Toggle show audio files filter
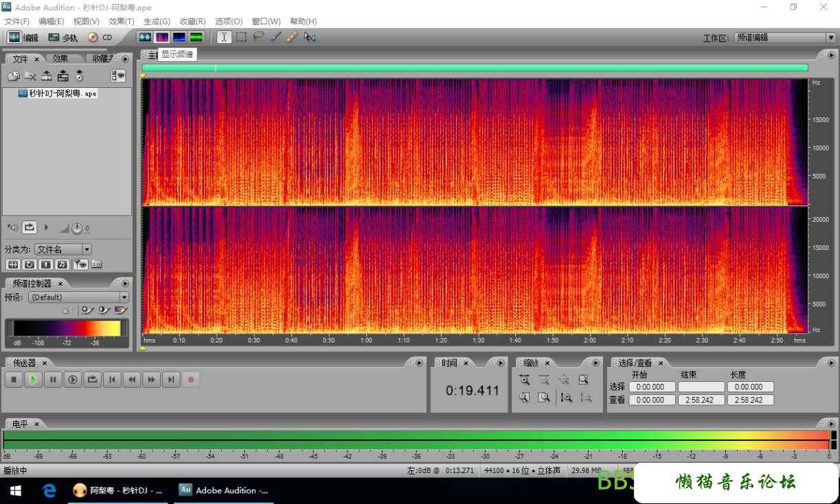This screenshot has width=840, height=504. pyautogui.click(x=12, y=264)
